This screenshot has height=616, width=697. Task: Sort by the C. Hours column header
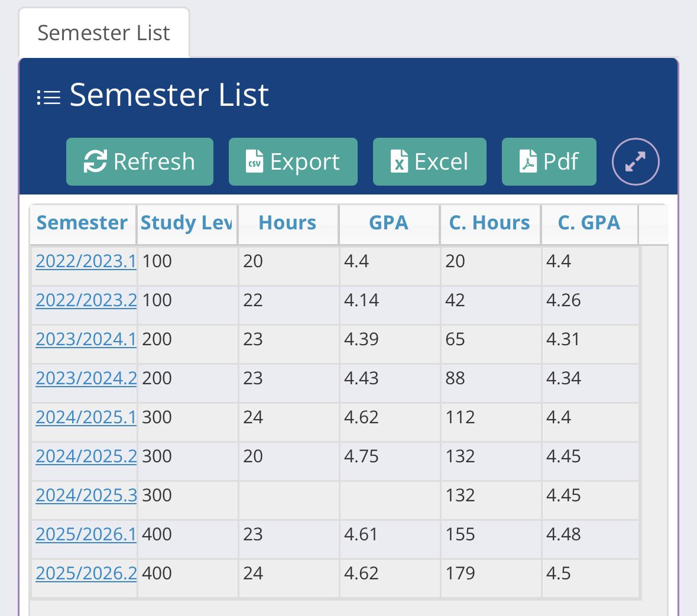tap(490, 224)
